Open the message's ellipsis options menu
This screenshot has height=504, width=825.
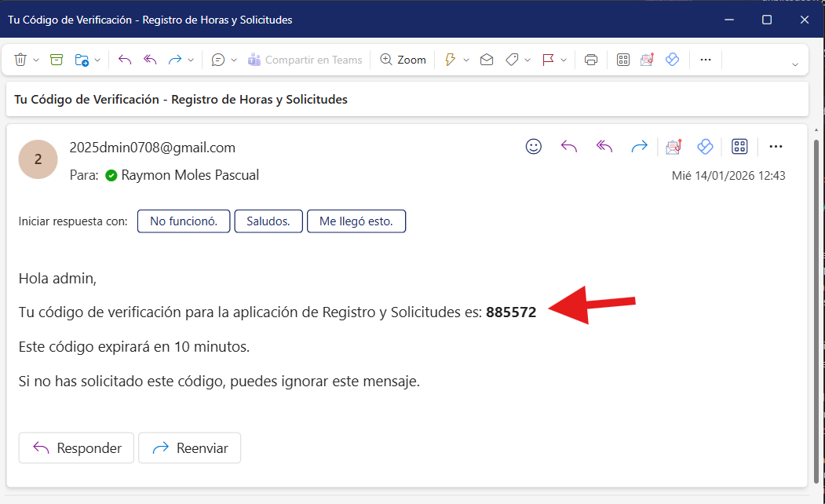(776, 146)
